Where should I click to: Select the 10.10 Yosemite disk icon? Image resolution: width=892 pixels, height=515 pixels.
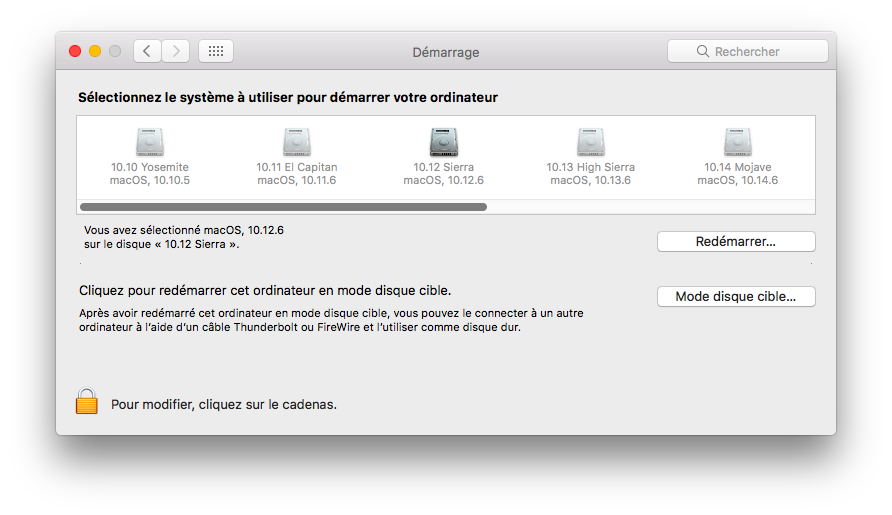(x=150, y=142)
